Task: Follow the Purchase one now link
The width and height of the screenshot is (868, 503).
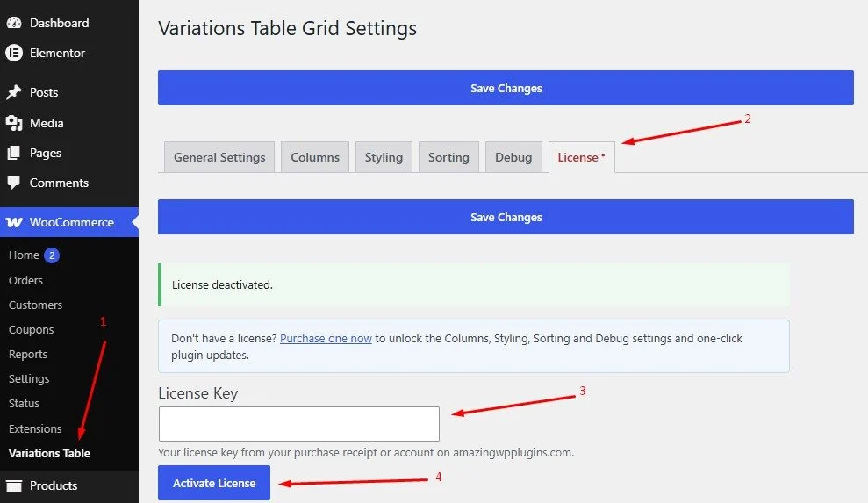Action: [326, 338]
